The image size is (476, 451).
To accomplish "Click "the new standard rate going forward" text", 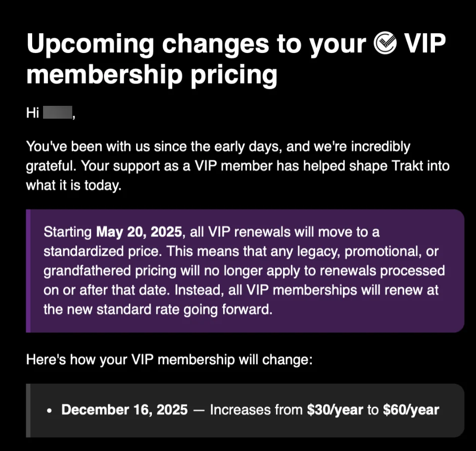I will [158, 311].
